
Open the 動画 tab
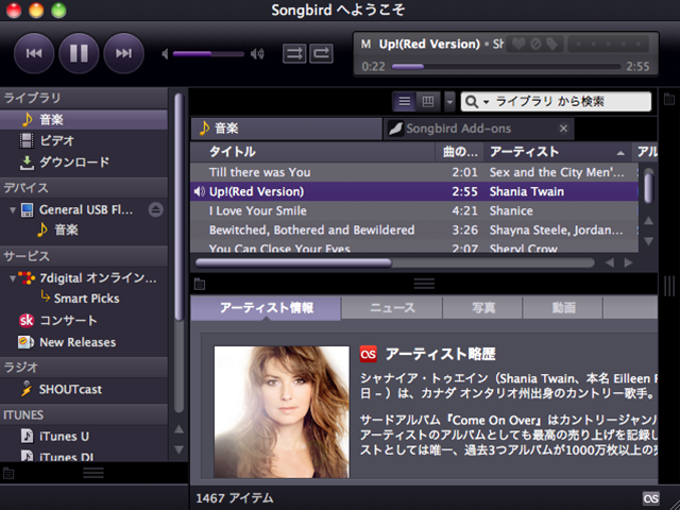pyautogui.click(x=563, y=308)
